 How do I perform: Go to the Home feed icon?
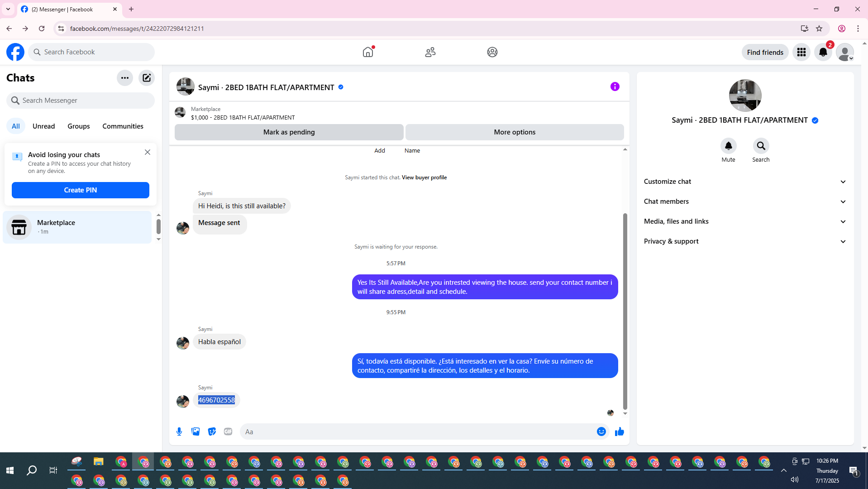coord(368,52)
